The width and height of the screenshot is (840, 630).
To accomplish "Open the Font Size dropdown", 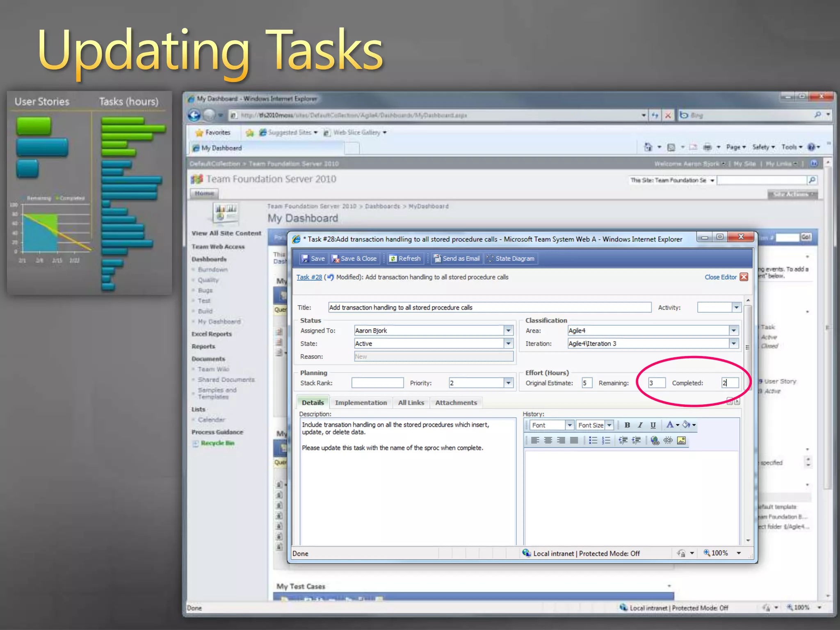I will (609, 425).
